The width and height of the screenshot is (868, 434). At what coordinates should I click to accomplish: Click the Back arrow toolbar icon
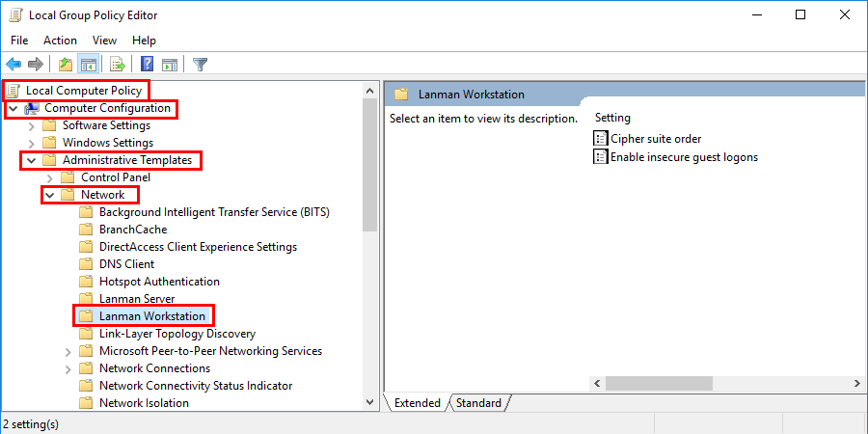(x=14, y=65)
